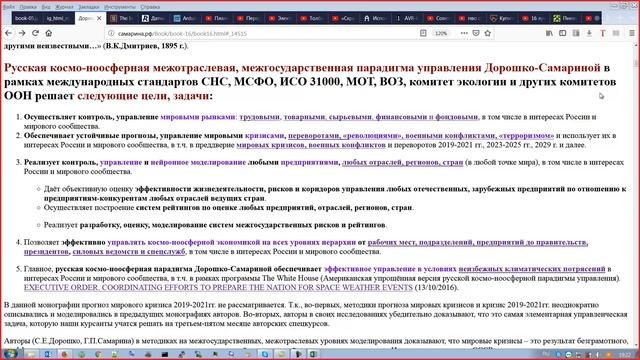Open the Downloads arrow icon

pyautogui.click(x=589, y=33)
